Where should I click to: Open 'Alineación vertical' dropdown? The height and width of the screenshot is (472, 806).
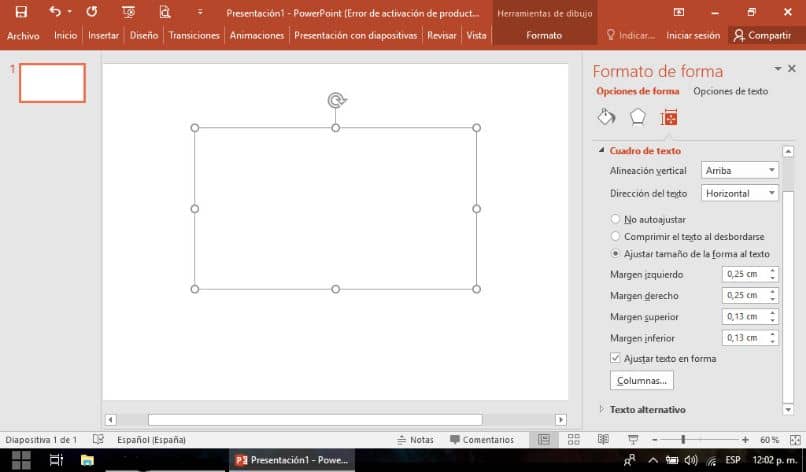click(x=740, y=170)
